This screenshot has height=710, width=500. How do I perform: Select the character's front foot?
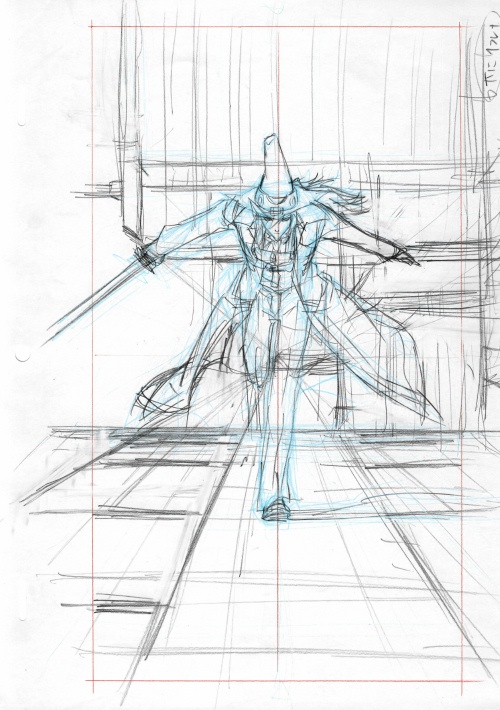[276, 509]
